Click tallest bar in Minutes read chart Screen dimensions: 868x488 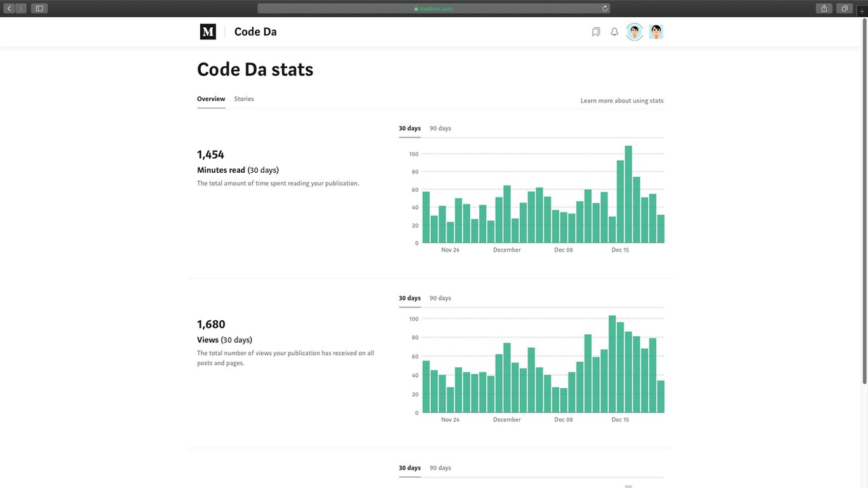click(x=628, y=194)
